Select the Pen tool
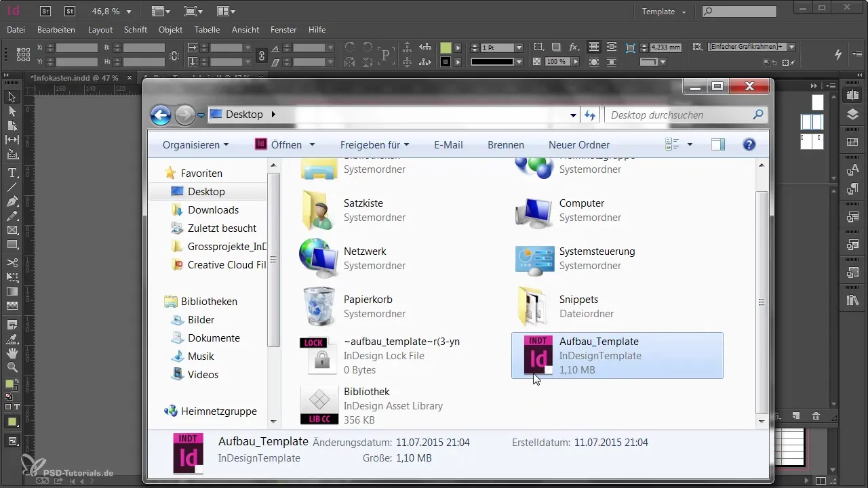 click(12, 201)
